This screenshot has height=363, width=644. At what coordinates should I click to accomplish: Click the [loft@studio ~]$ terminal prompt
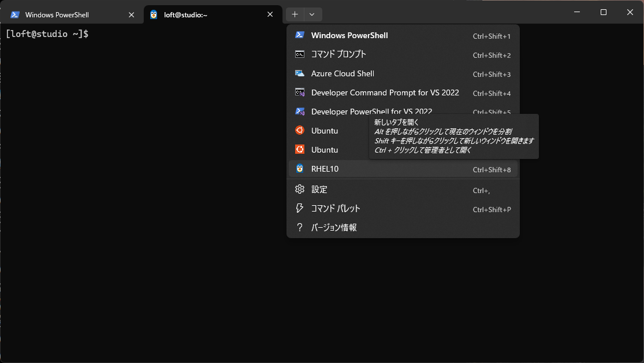(x=47, y=34)
